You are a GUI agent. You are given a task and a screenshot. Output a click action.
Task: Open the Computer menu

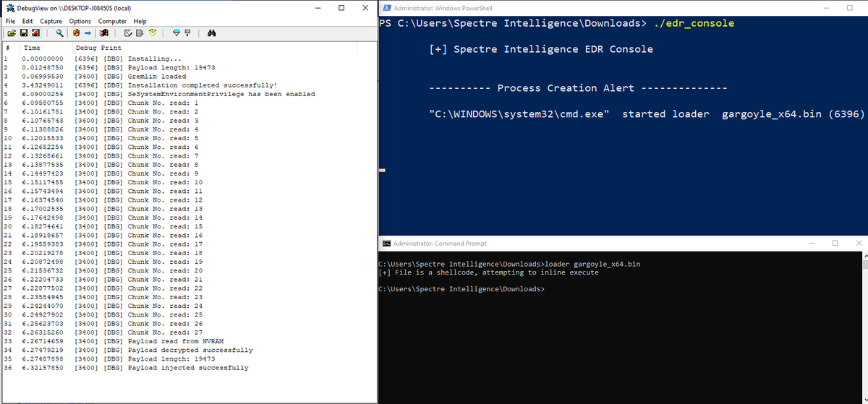pos(113,21)
